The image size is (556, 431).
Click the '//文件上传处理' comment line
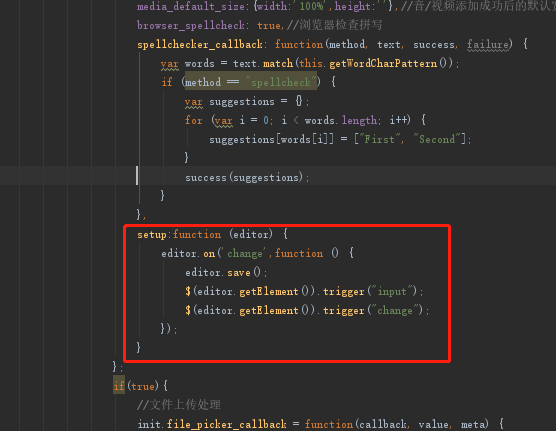click(179, 405)
